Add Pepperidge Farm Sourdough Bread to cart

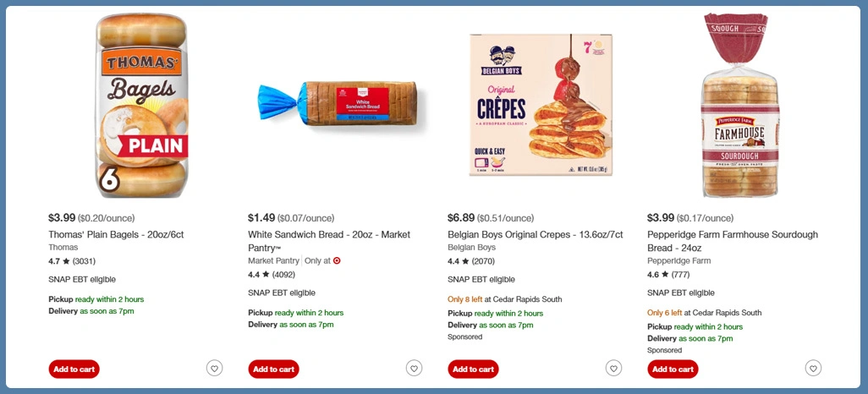tap(673, 369)
